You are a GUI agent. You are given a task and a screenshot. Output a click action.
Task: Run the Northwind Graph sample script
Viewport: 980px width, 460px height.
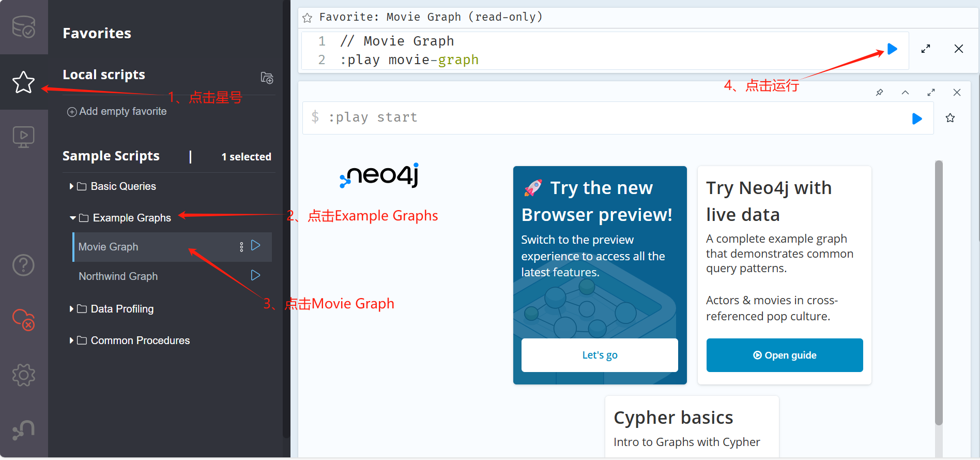[x=255, y=275]
